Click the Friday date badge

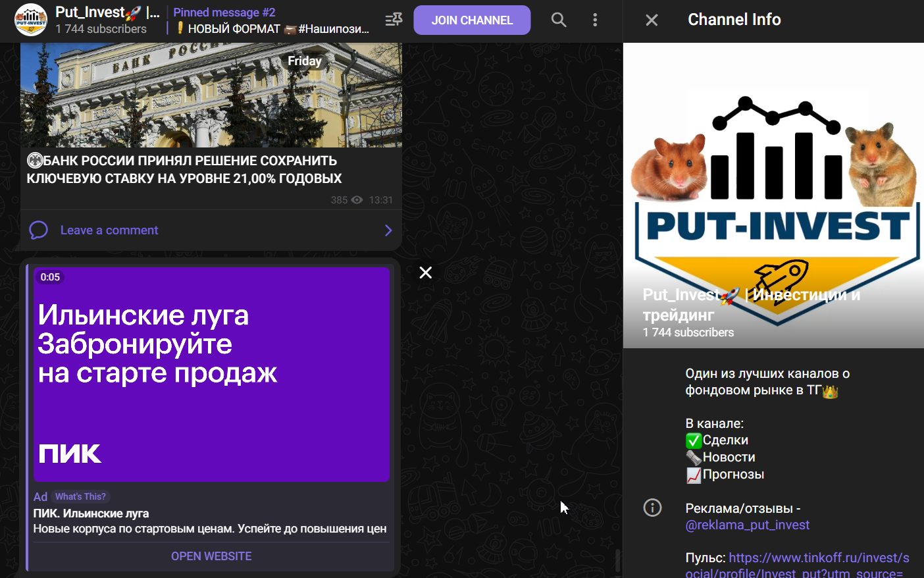[305, 61]
